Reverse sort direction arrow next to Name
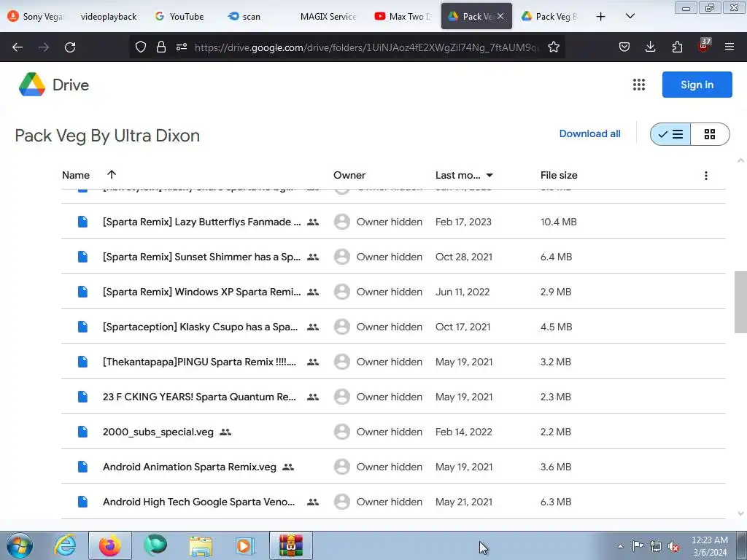 click(112, 174)
